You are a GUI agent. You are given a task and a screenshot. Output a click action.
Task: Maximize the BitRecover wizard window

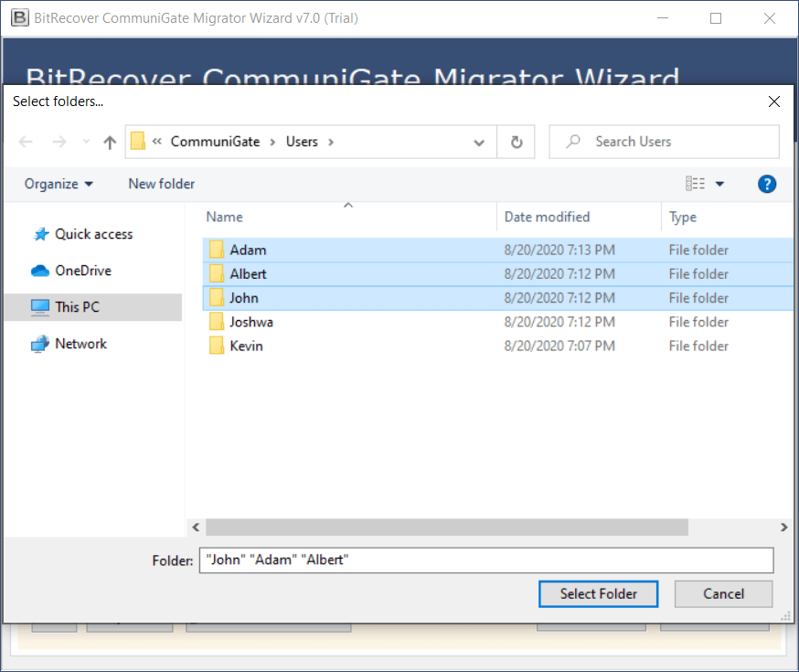pos(716,18)
